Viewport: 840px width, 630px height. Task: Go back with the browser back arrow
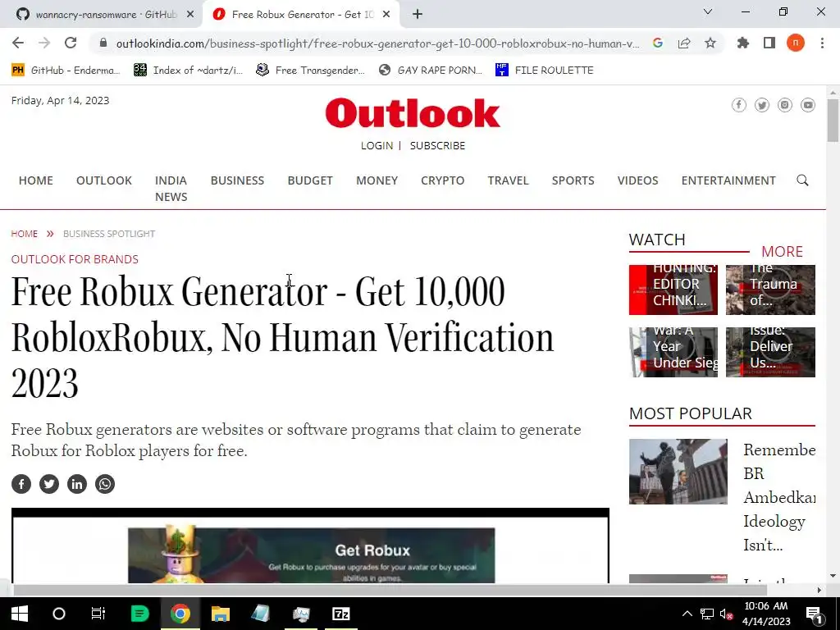18,43
